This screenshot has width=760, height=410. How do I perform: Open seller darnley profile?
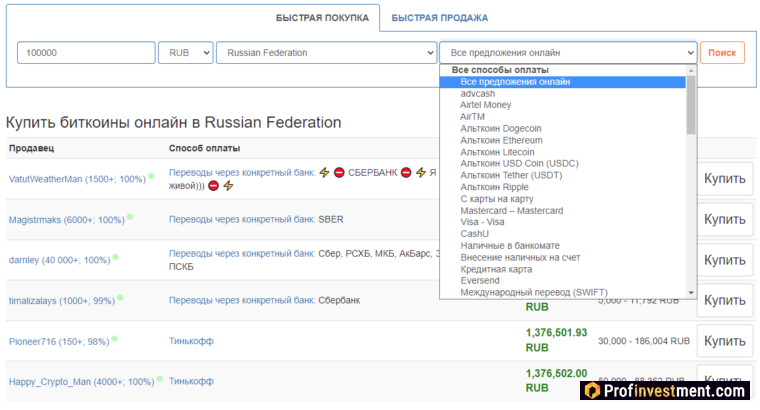click(59, 260)
